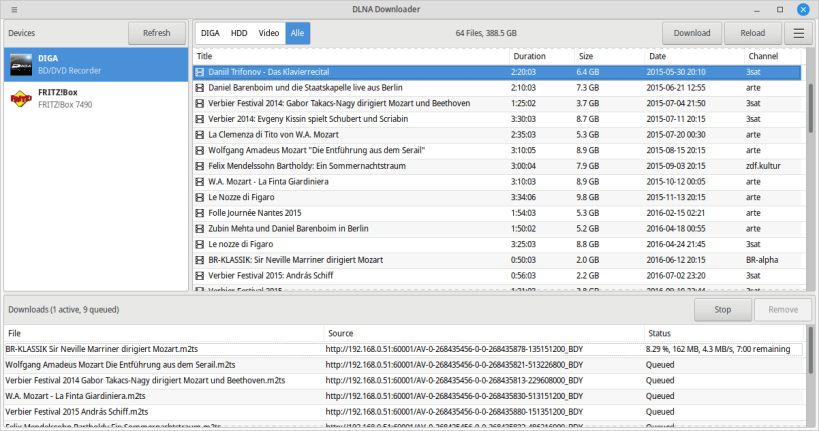Viewport: 819px width, 431px height.
Task: Click film icon of Verbier Festival 2014 Gabor row
Action: click(200, 103)
